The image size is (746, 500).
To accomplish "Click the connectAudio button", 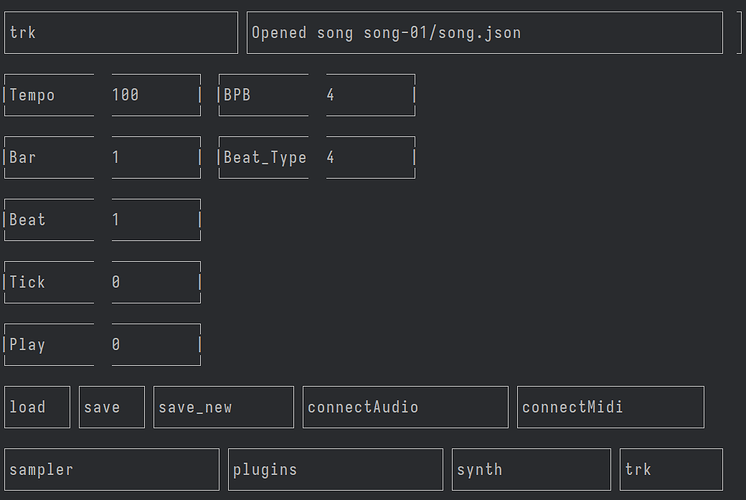I will point(406,407).
